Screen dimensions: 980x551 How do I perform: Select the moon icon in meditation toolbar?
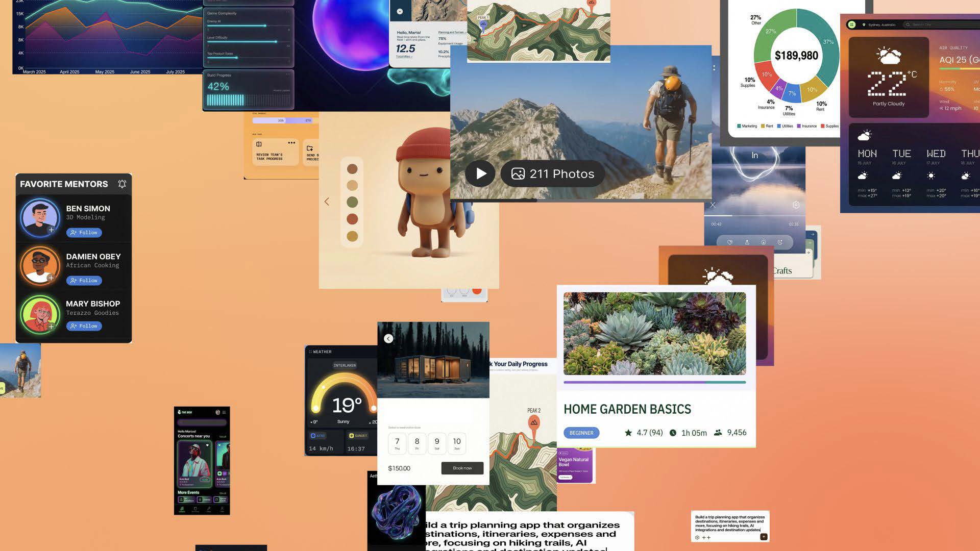(780, 242)
